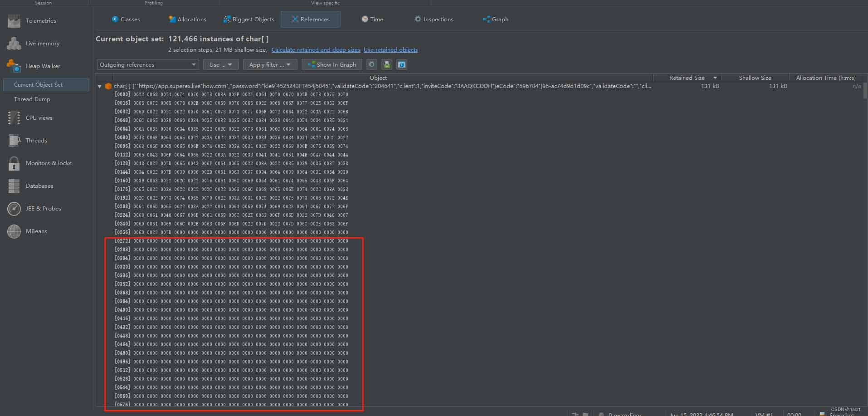Screen dimensions: 868x416
Task: Switch to the Telemetries view
Action: (x=41, y=20)
